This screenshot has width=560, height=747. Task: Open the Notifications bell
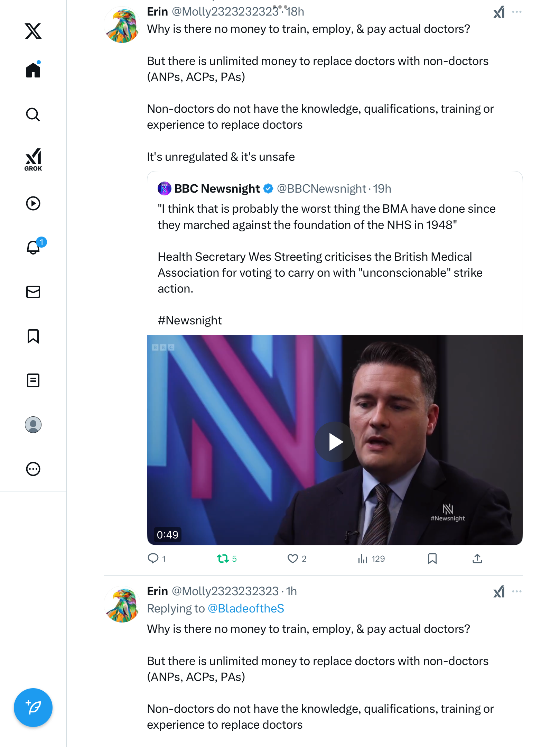click(x=33, y=247)
